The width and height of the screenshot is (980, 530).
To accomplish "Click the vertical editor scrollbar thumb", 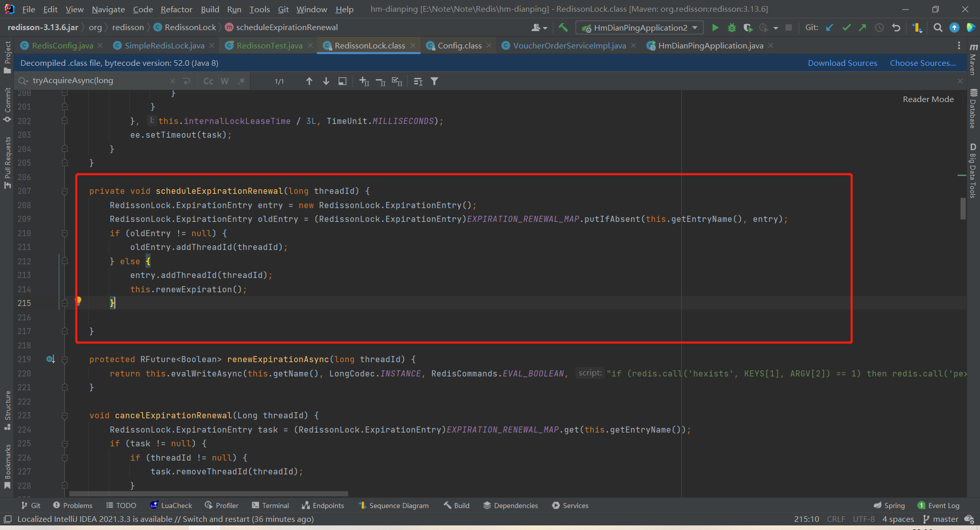I will pos(963,208).
